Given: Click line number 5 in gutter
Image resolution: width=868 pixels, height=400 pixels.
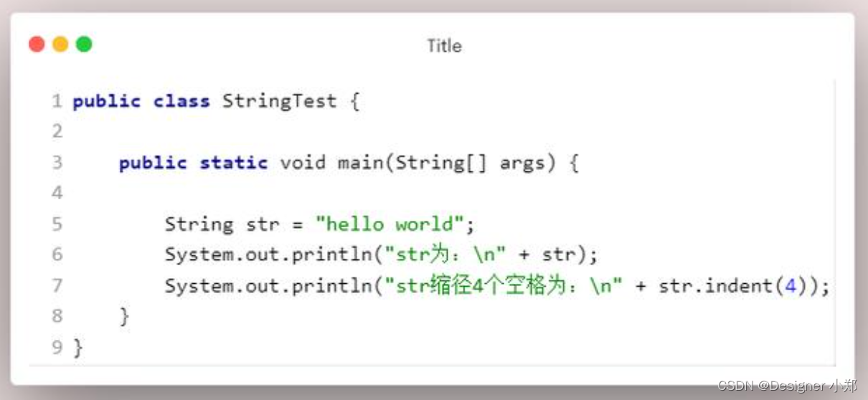Looking at the screenshot, I should tap(57, 224).
